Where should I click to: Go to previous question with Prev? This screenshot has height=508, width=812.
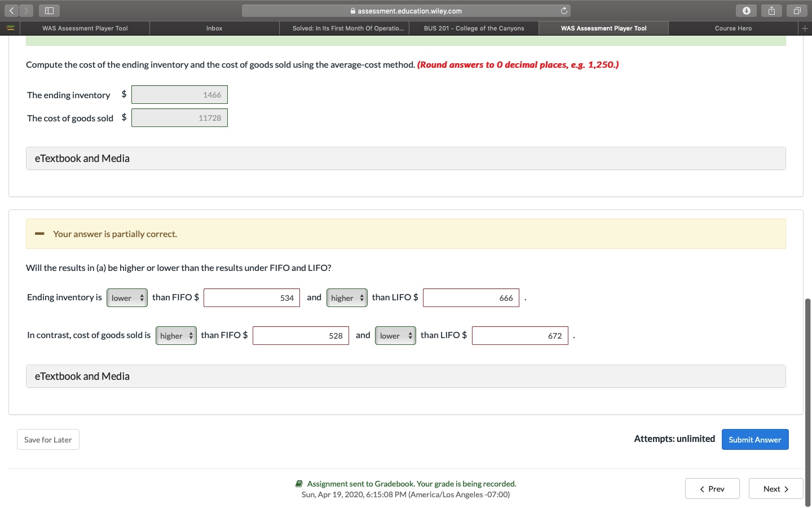click(x=712, y=489)
